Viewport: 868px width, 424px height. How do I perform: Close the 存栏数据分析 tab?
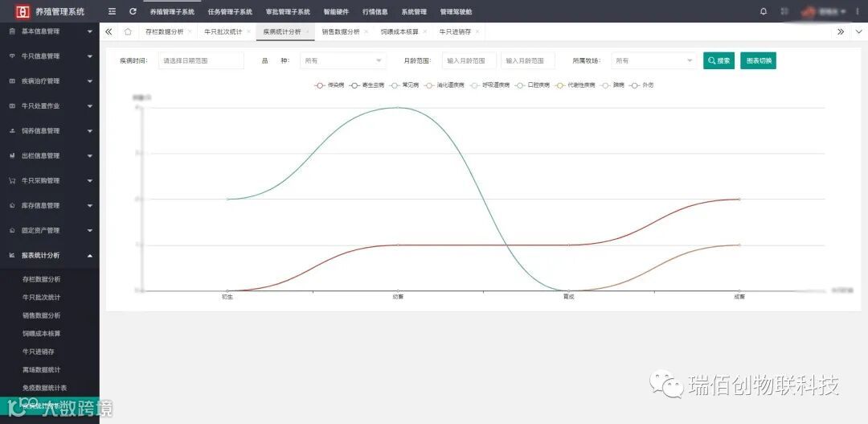[x=190, y=31]
